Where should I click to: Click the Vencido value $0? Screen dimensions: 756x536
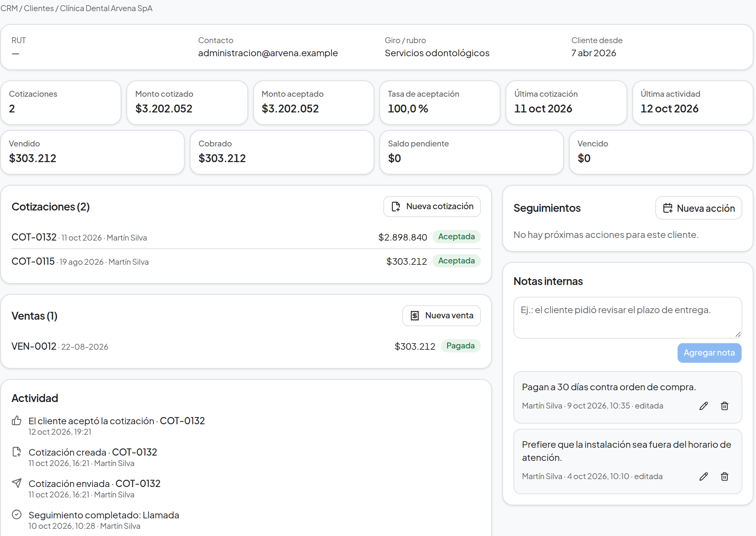pos(584,159)
